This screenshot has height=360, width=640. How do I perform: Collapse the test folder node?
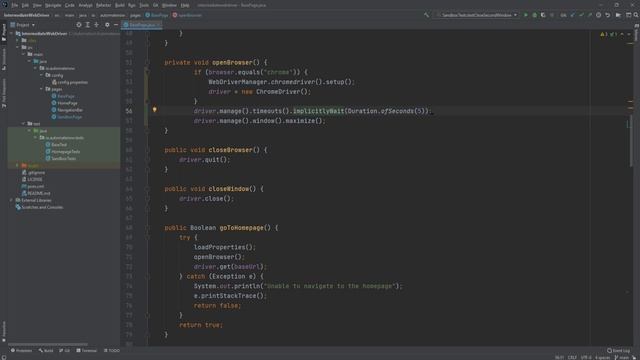[x=23, y=124]
